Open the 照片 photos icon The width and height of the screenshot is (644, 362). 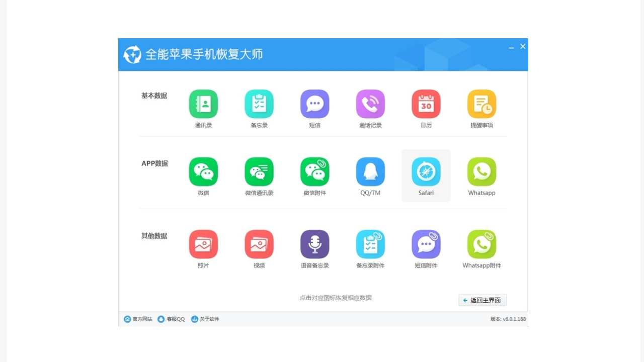(203, 244)
